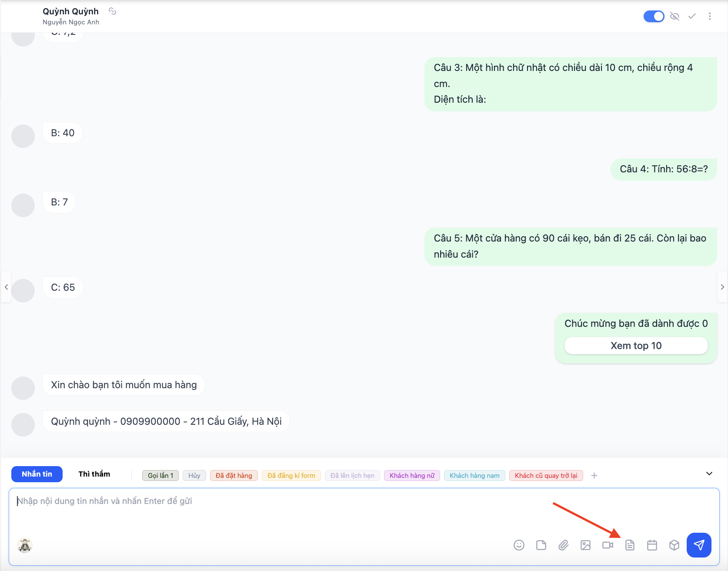Open the three-dot more options menu
The image size is (728, 571).
pyautogui.click(x=710, y=16)
